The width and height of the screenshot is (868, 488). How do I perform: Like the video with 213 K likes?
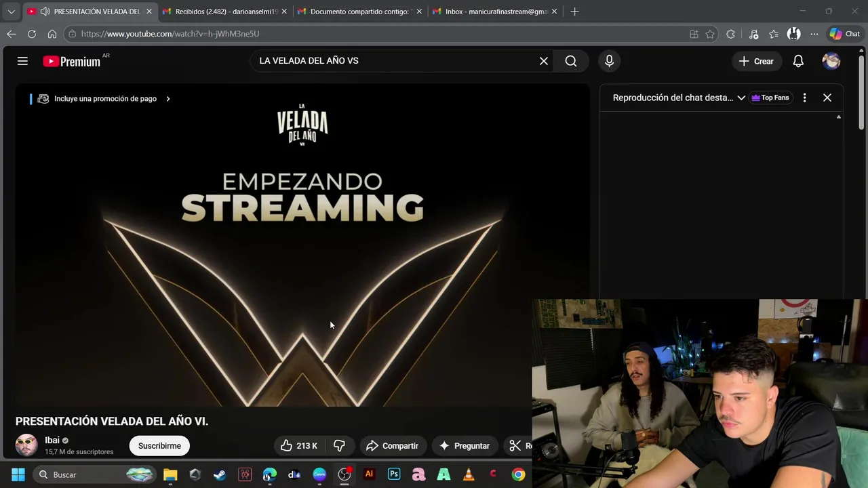pyautogui.click(x=299, y=445)
